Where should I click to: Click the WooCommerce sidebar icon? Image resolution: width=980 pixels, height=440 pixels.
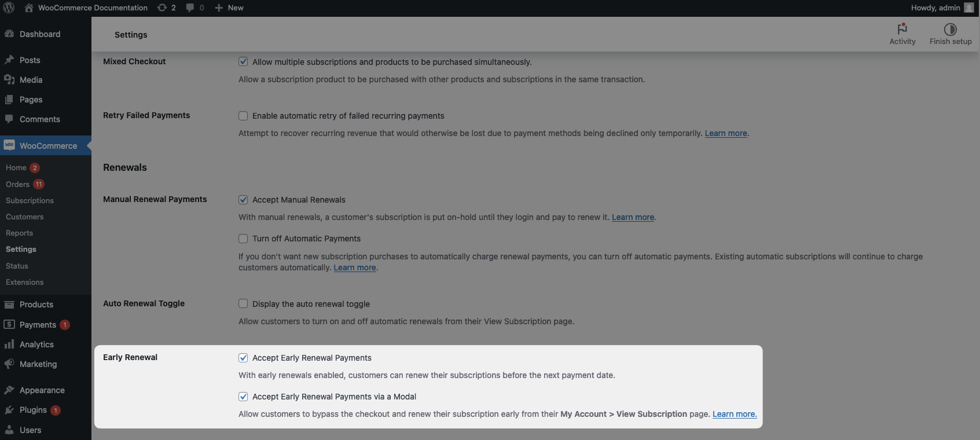(9, 145)
